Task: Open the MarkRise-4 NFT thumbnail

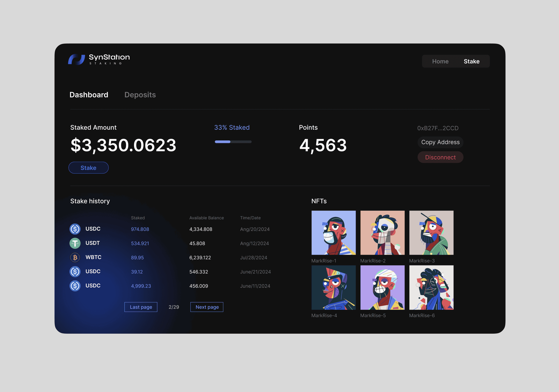Action: (334, 287)
